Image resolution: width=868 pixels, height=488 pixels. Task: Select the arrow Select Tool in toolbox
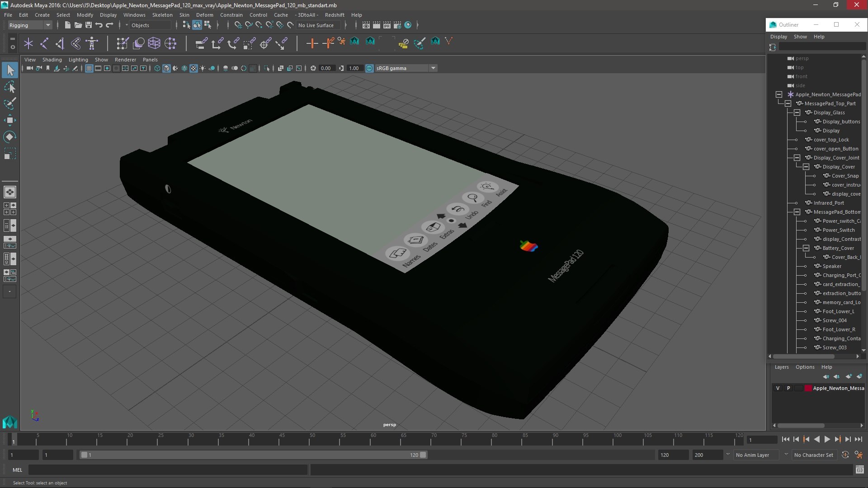pos(10,70)
